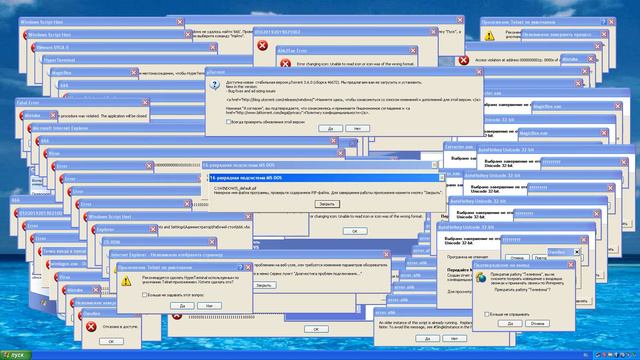Image resolution: width=640 pixels, height=360 pixels.
Task: Close the front 16-bit MS-DOS subsystem window
Action: click(x=441, y=178)
